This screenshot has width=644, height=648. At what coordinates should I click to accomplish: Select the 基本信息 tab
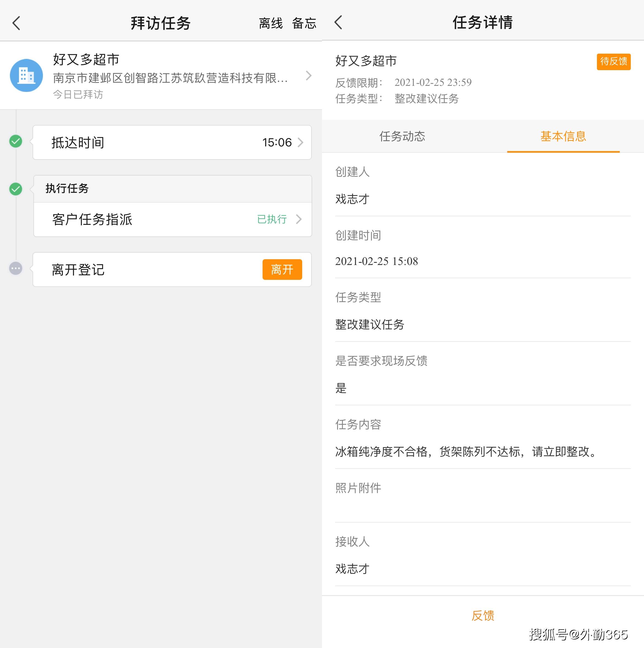pyautogui.click(x=563, y=136)
